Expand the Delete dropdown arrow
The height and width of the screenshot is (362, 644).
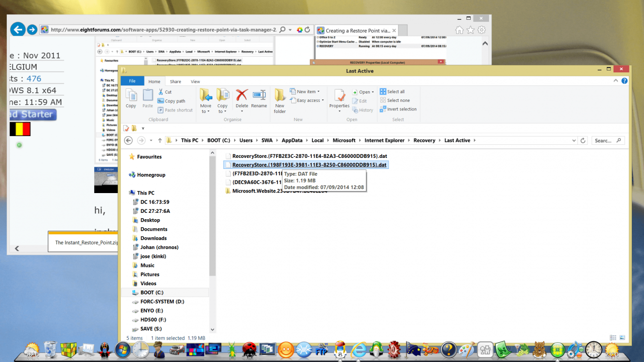tap(242, 111)
